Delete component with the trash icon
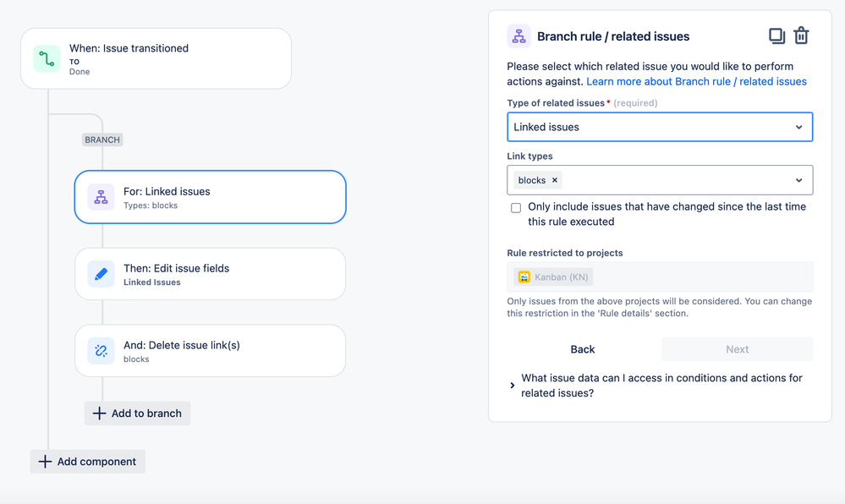This screenshot has width=845, height=504. pyautogui.click(x=801, y=36)
